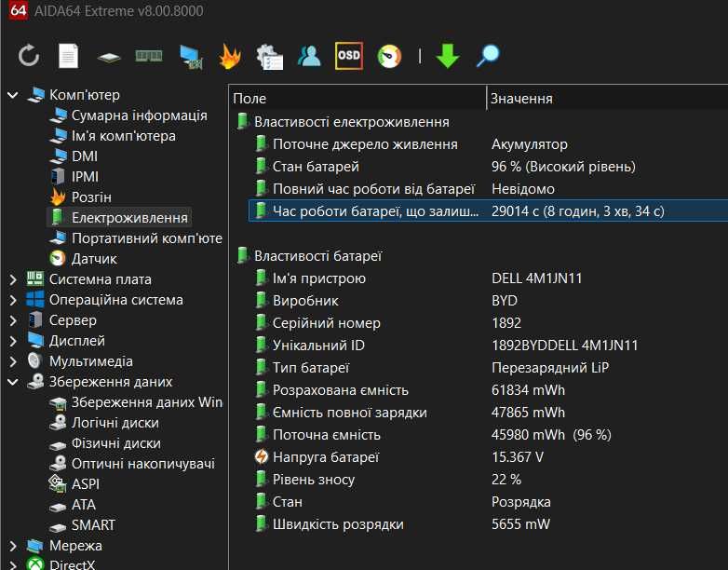
Task: Click the motherboard chip toolbar icon
Action: (109, 57)
